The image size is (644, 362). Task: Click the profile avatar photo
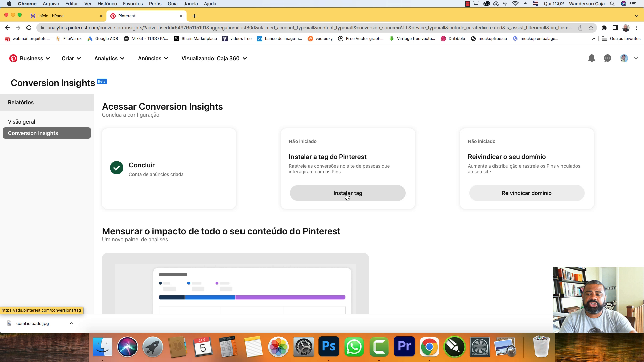click(x=623, y=58)
